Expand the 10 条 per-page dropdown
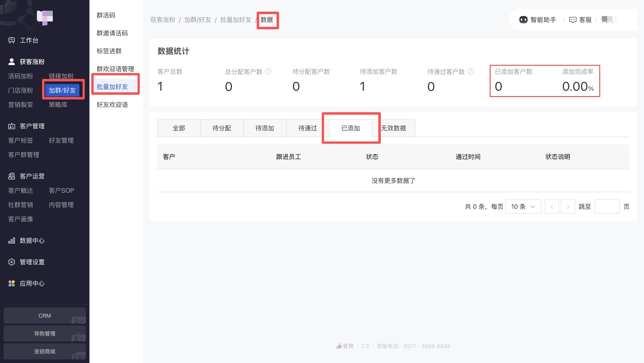The height and width of the screenshot is (363, 644). tap(523, 207)
